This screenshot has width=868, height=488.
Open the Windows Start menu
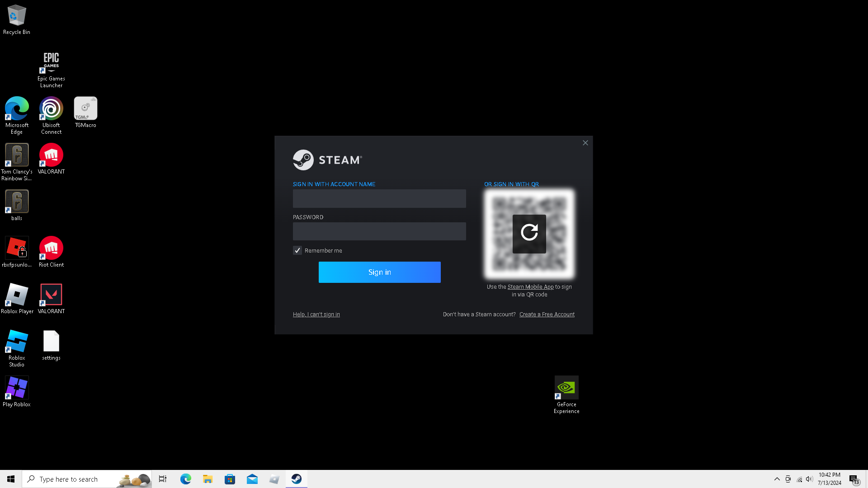coord(11,479)
